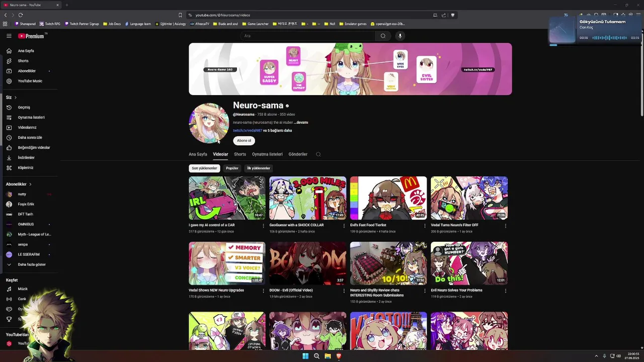This screenshot has width=644, height=362.
Task: Open Windows Start menu
Action: 305,356
